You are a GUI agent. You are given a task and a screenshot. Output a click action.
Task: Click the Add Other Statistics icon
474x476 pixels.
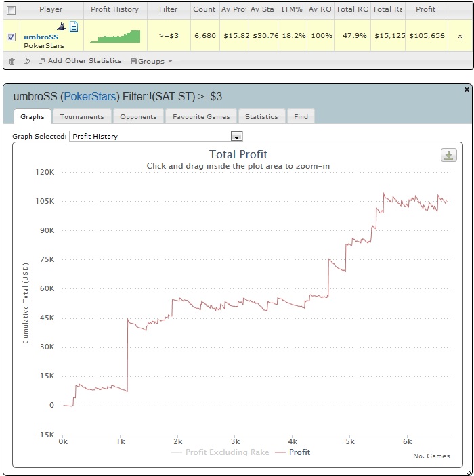[x=41, y=61]
